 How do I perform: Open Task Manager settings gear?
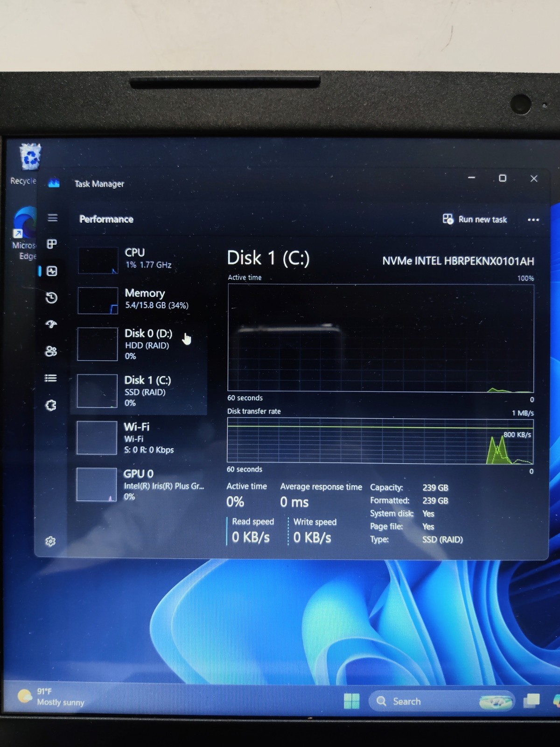(x=50, y=542)
